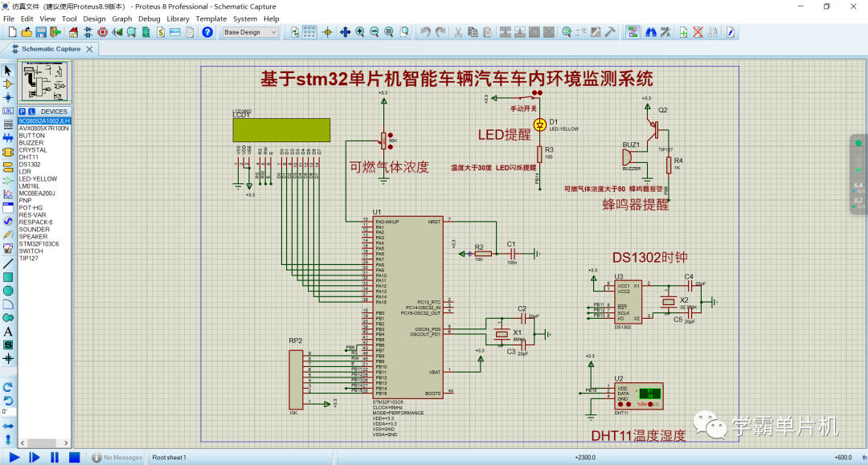868x465 pixels.
Task: Go to the Home page icon
Action: [73, 33]
